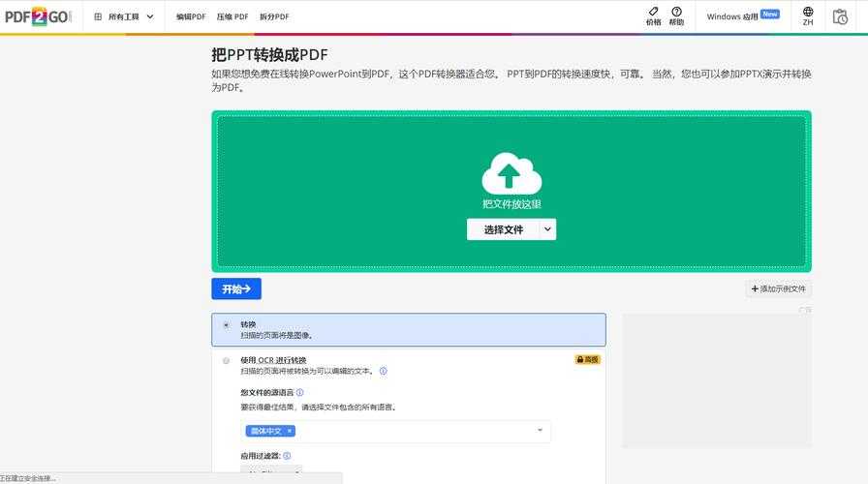Click info icon next to 应用过滤器
Image resolution: width=868 pixels, height=484 pixels.
(287, 456)
